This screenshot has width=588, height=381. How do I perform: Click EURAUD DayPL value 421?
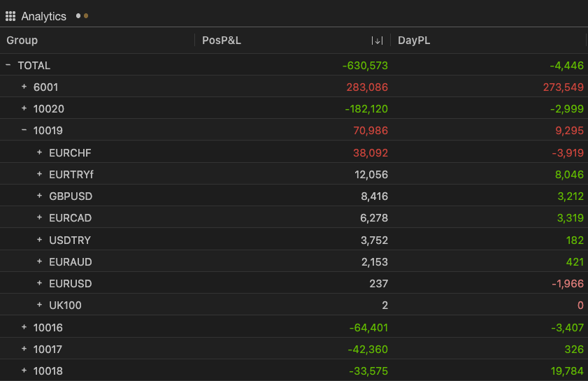coord(575,262)
